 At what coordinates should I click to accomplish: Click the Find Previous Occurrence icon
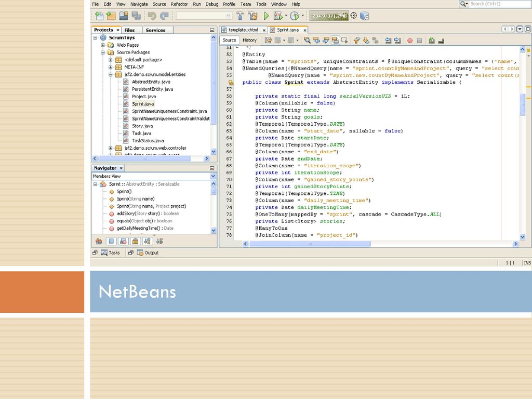tap(317, 41)
